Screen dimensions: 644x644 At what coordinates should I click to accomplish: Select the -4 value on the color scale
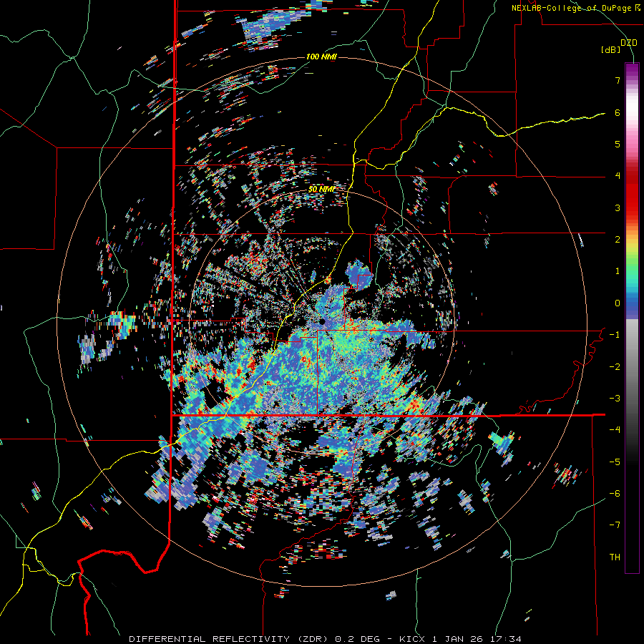pos(615,430)
